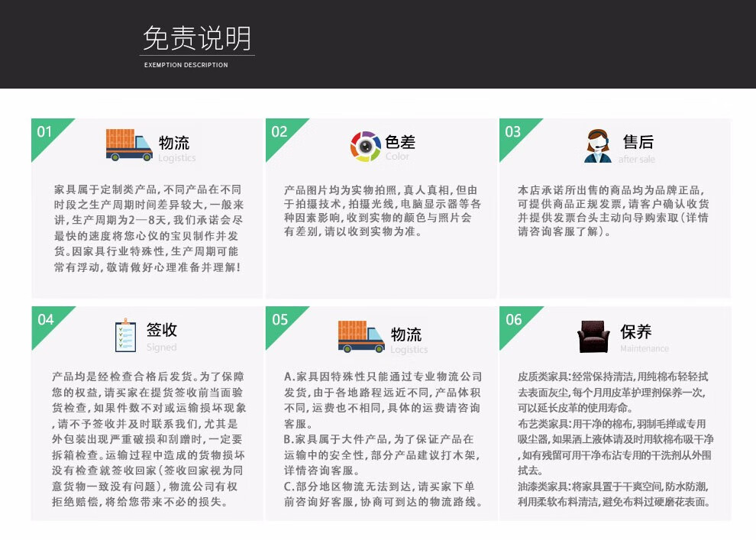Click the green 01 corner badge
The width and height of the screenshot is (756, 540).
click(x=45, y=132)
